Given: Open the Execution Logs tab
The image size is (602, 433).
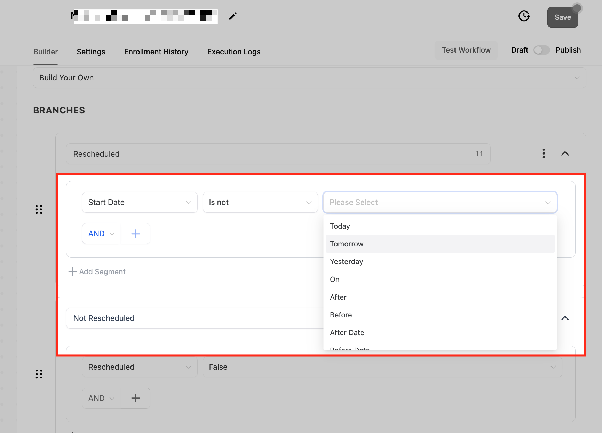Looking at the screenshot, I should (x=234, y=51).
